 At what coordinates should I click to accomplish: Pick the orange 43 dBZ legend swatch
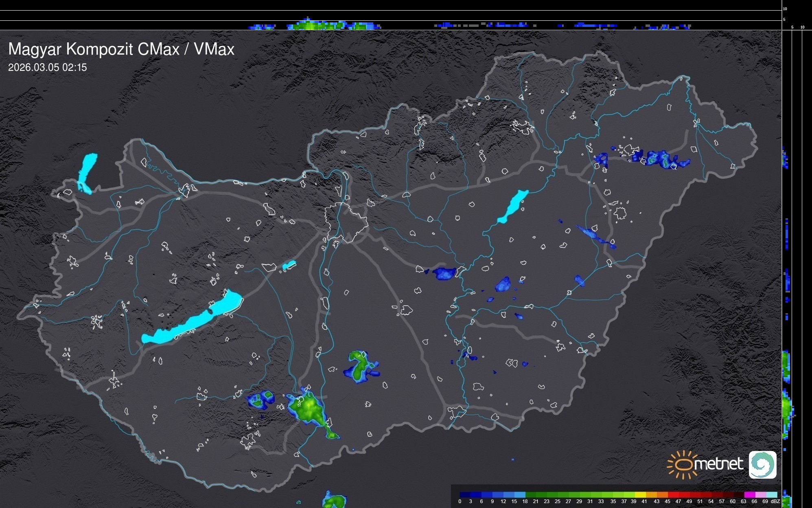click(662, 495)
